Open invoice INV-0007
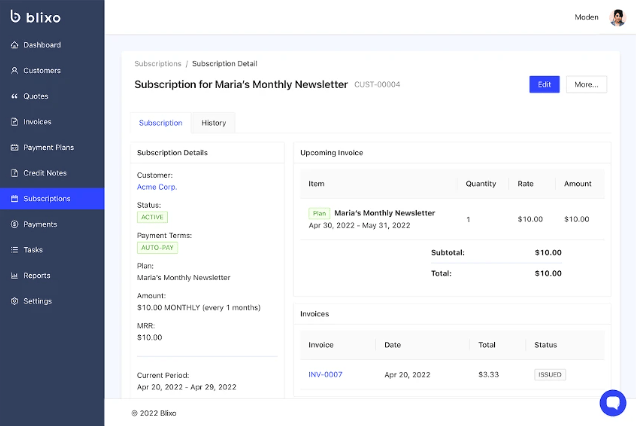 pos(325,374)
